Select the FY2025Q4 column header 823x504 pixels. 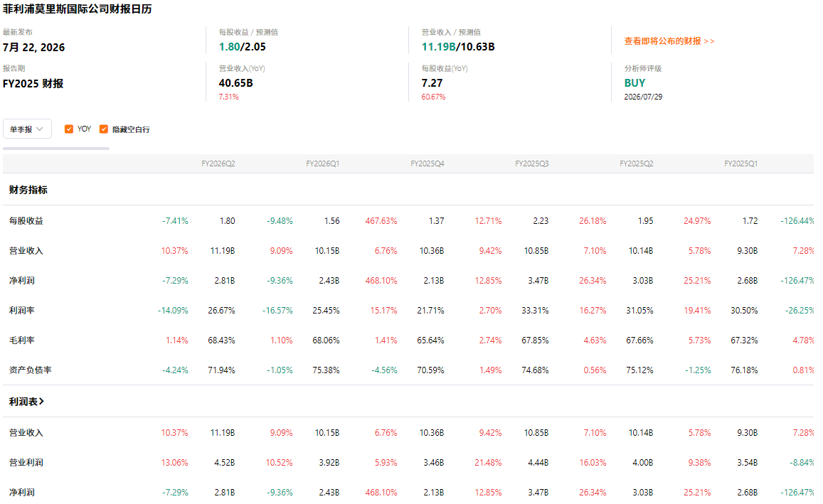click(x=428, y=163)
